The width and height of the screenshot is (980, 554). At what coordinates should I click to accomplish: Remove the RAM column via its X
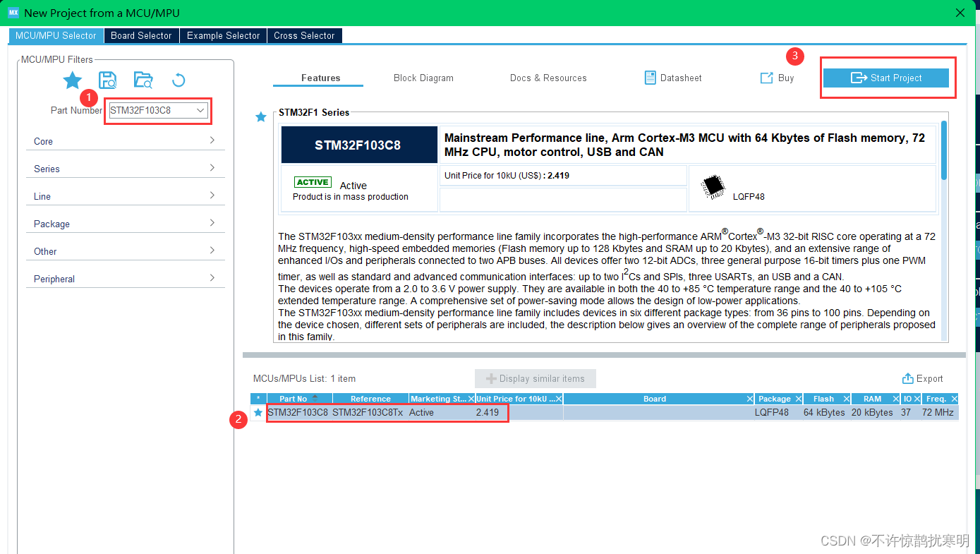click(896, 399)
